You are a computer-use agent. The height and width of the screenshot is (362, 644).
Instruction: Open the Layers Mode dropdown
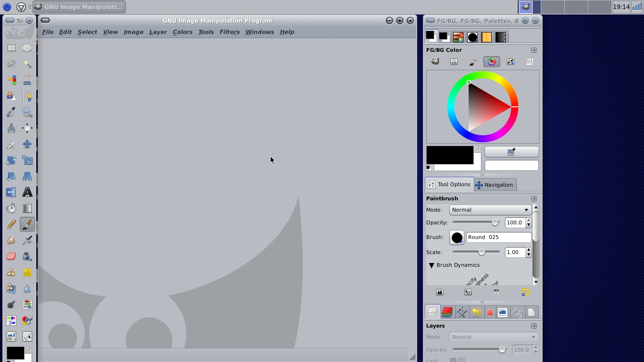click(494, 337)
